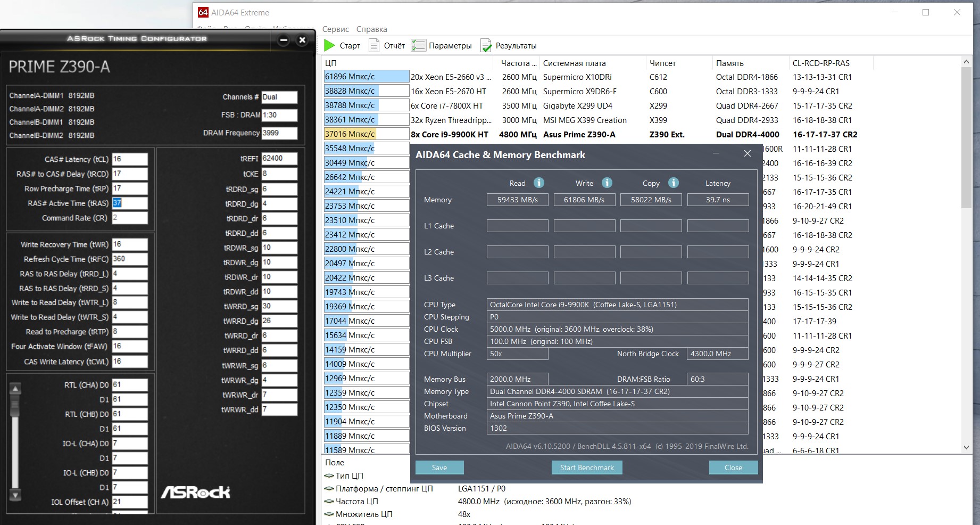Click the Start Benchmark button
Screen dimensions: 980x525
click(x=587, y=467)
